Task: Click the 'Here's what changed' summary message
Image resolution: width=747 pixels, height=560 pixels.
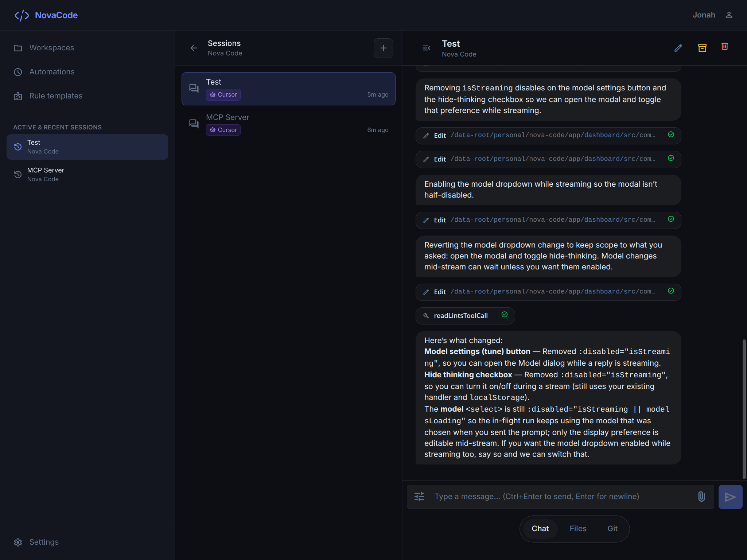Action: coord(548,397)
